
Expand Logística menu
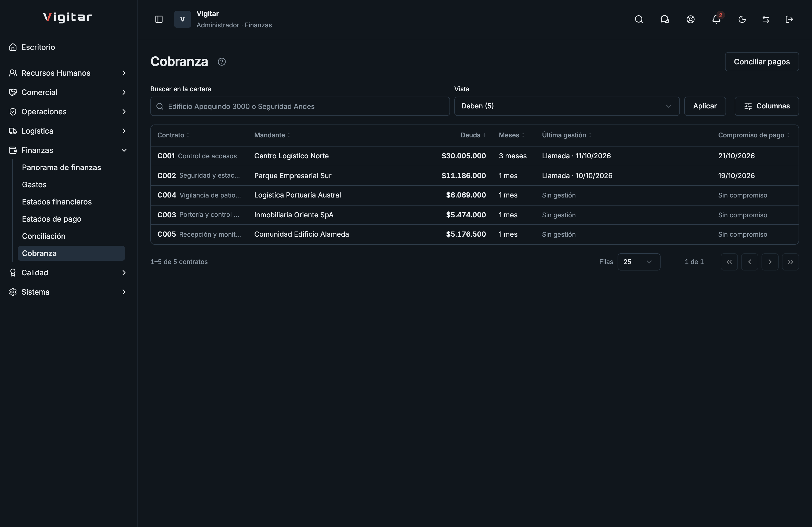tap(68, 131)
